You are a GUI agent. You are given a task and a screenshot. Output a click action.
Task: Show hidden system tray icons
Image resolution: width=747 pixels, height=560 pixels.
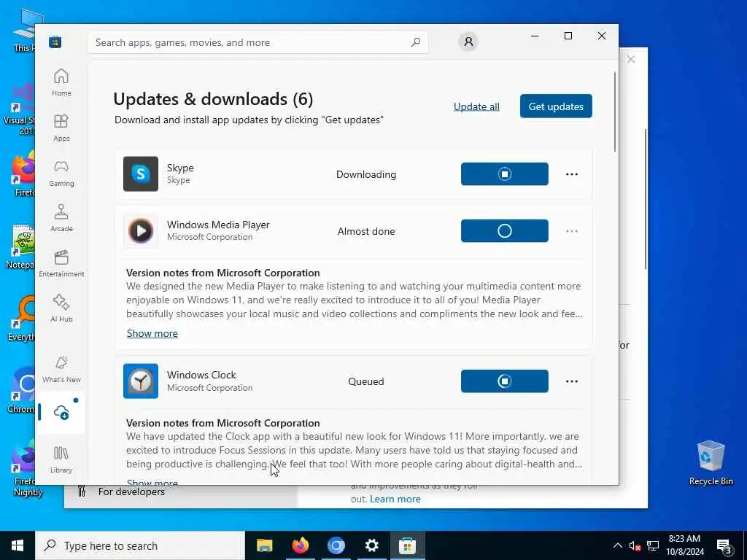point(617,545)
